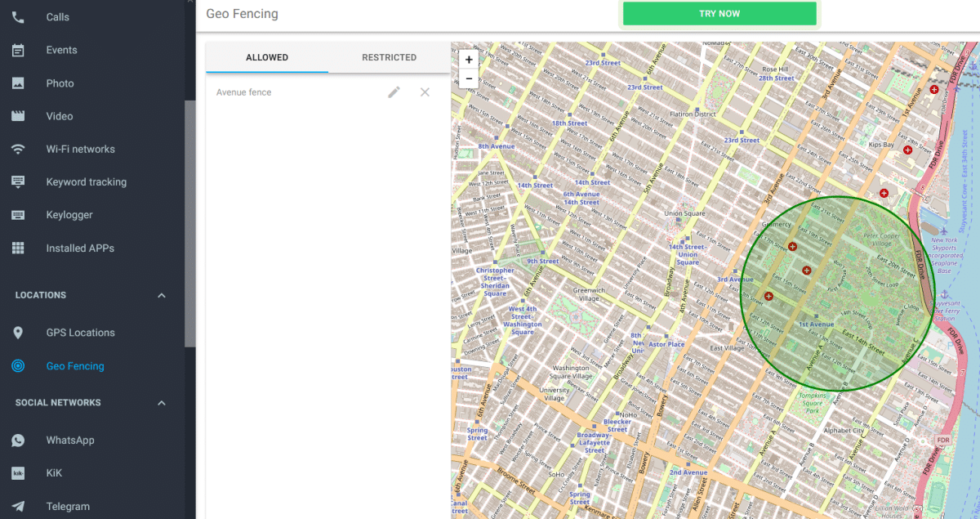Collapse the SOCIAL NETWORKS section

tap(161, 402)
